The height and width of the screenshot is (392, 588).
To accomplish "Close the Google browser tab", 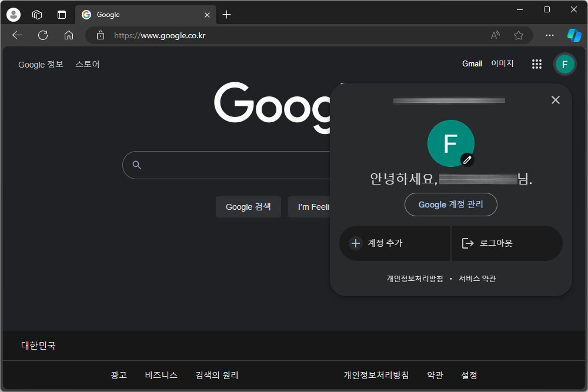I will 207,15.
